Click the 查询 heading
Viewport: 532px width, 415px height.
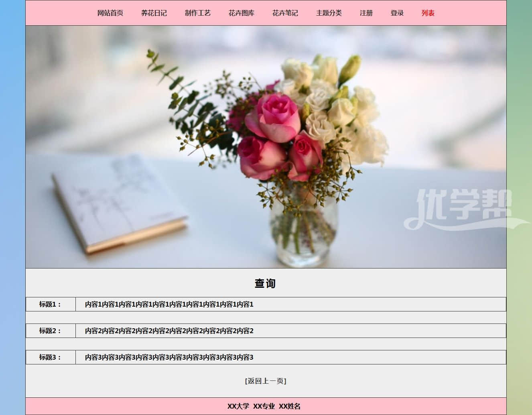265,283
